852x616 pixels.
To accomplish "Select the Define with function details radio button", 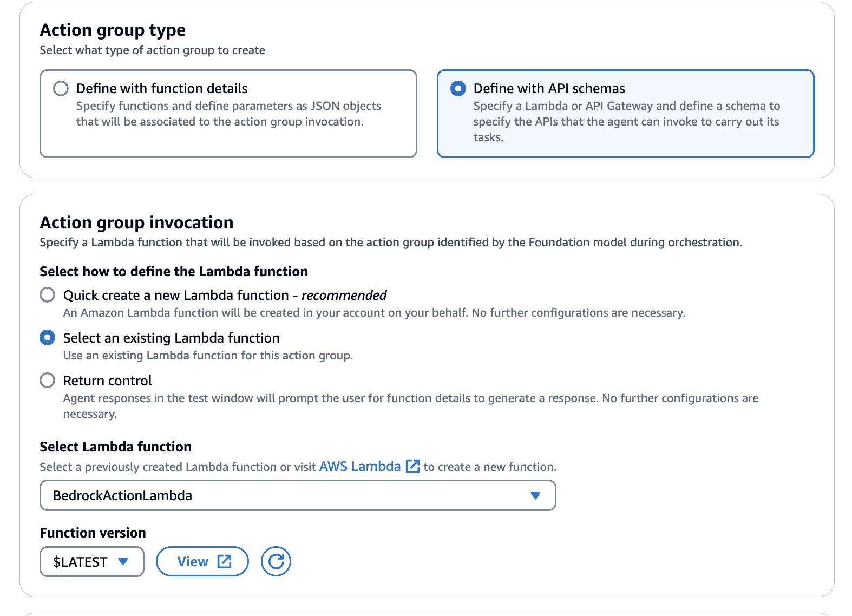I will click(61, 88).
